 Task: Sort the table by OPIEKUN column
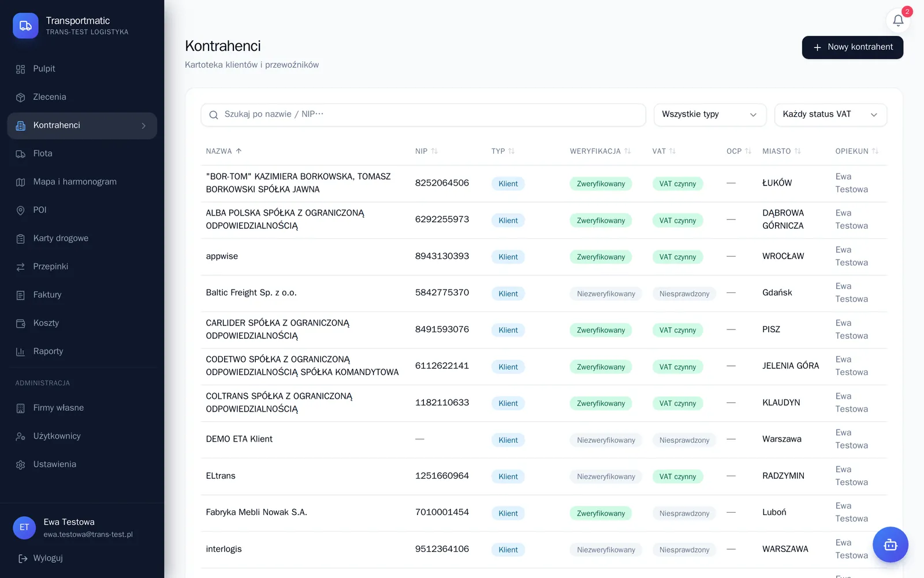coord(856,151)
